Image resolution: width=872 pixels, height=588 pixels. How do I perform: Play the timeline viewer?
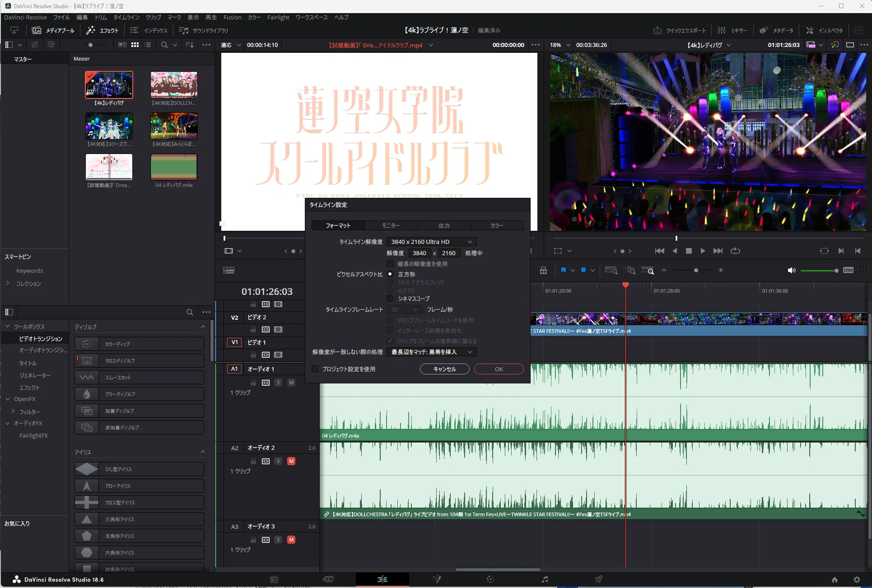tap(703, 251)
